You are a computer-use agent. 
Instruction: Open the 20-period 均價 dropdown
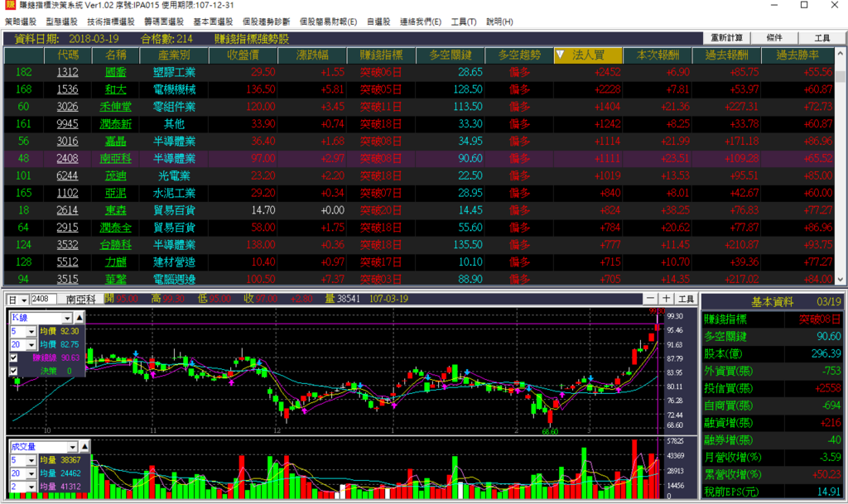[x=31, y=344]
